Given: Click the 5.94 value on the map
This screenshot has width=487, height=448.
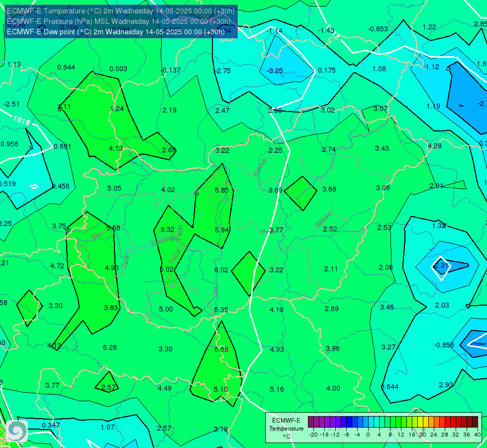Looking at the screenshot, I should (222, 230).
